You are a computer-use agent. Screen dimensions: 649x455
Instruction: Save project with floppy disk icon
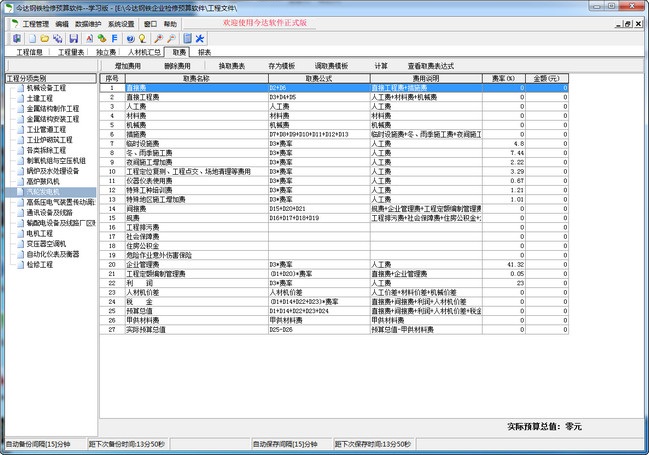pyautogui.click(x=74, y=39)
